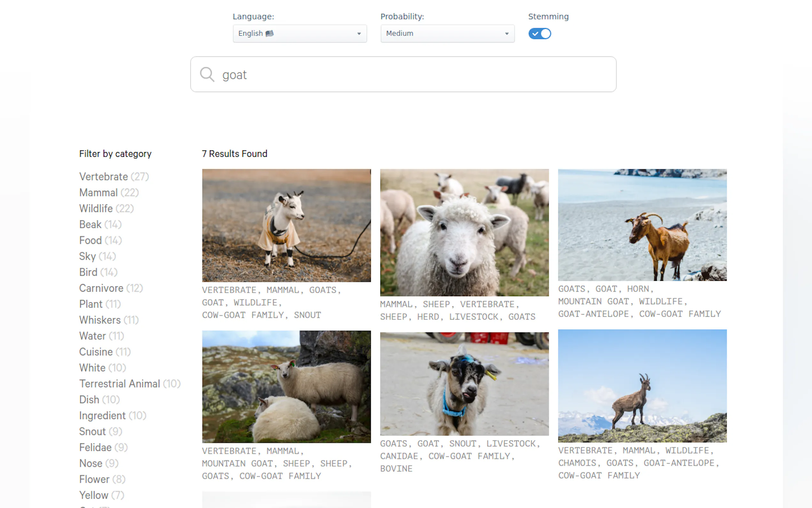Viewport: 812px width, 508px height.
Task: Click the magnifying glass search icon
Action: click(207, 74)
